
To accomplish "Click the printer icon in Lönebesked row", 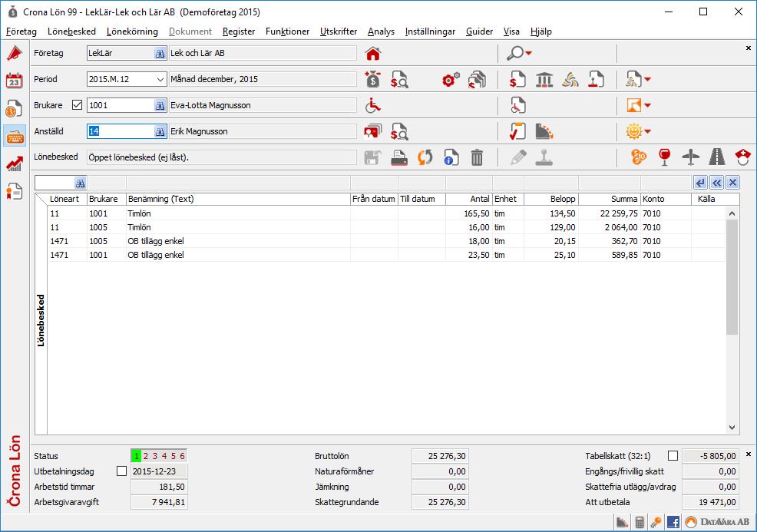I will click(399, 157).
